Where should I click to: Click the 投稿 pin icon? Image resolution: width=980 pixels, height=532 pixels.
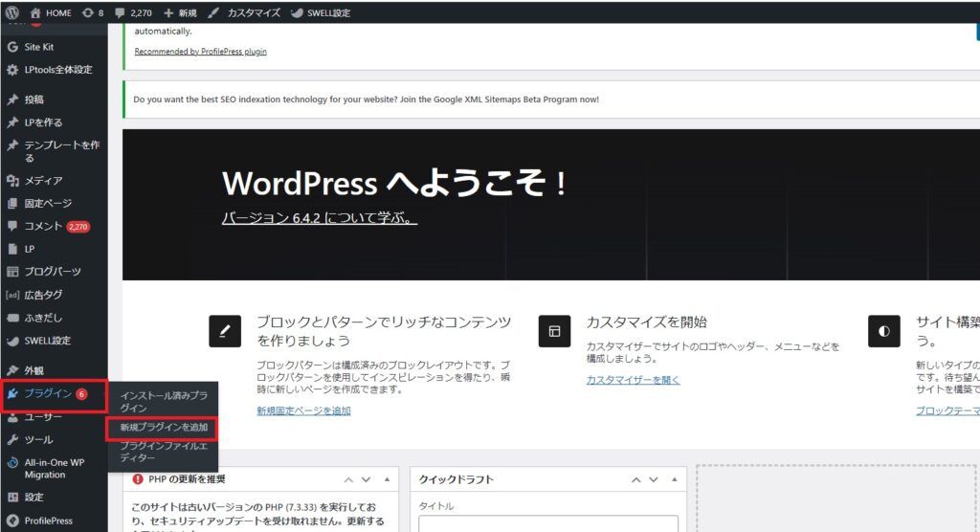pos(12,100)
